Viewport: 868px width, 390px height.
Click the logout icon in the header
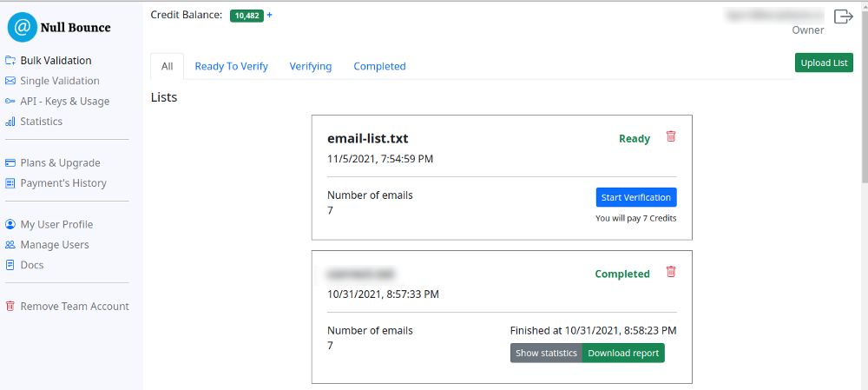click(843, 17)
